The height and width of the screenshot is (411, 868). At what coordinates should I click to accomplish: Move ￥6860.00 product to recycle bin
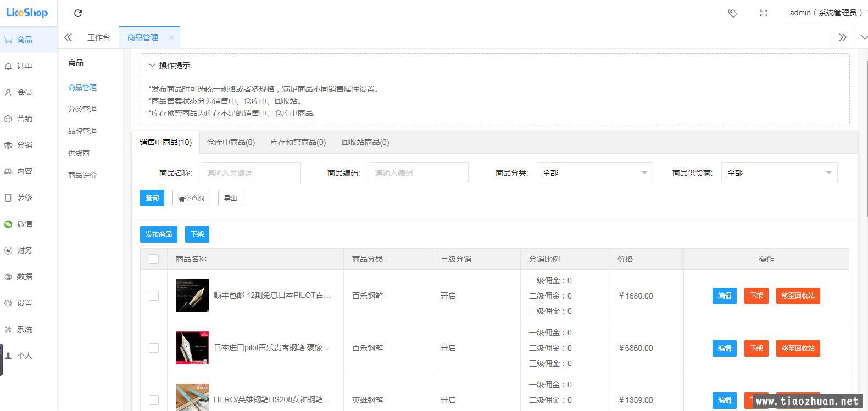(x=798, y=348)
